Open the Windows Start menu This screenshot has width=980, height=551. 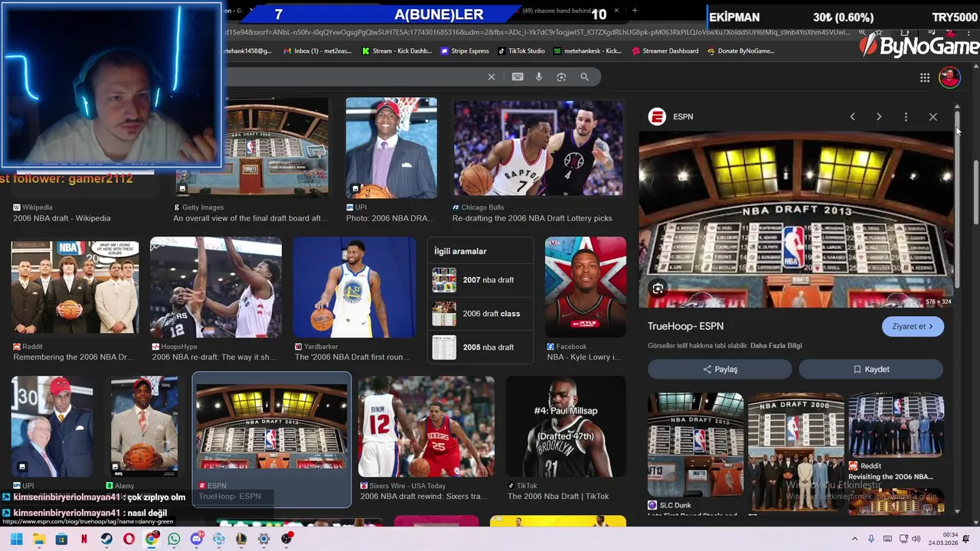(x=16, y=540)
